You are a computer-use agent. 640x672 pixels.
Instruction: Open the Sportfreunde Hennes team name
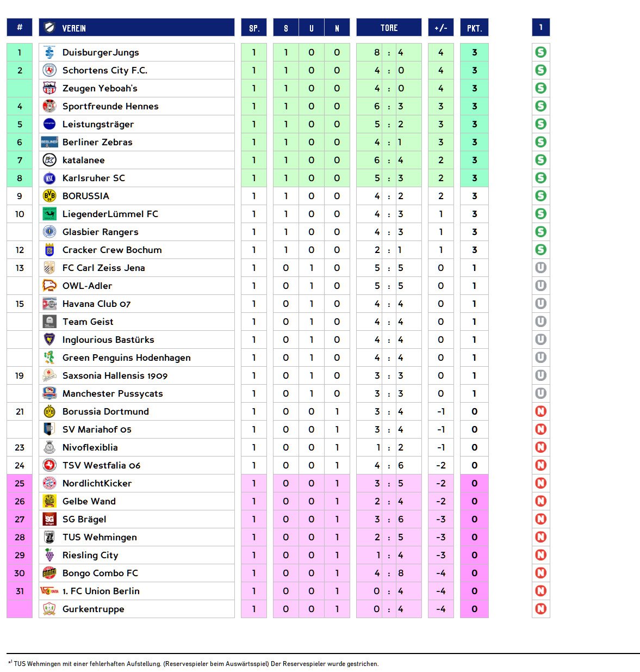click(x=110, y=106)
